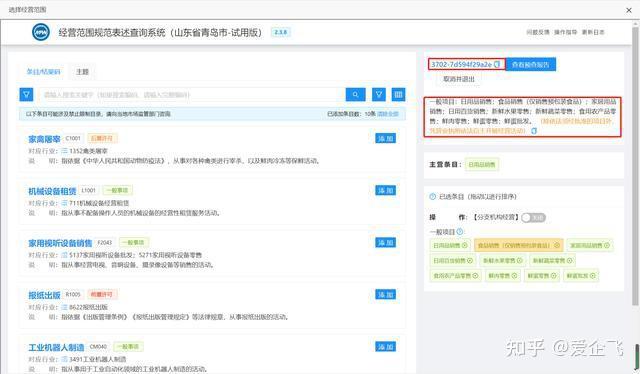Click the F2043 code badge

click(104, 243)
